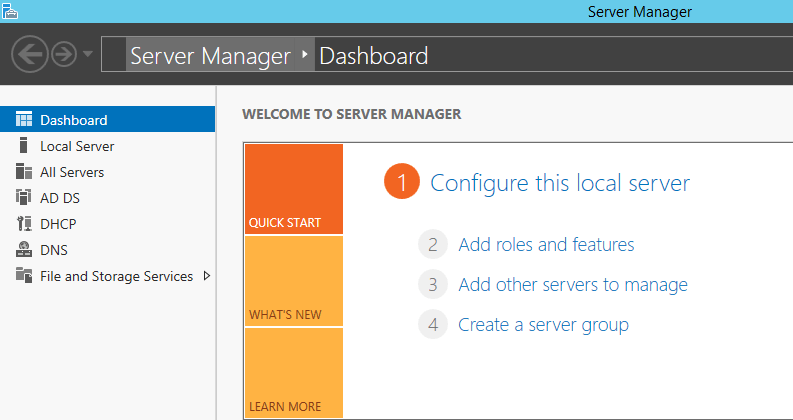The height and width of the screenshot is (420, 793).
Task: Select the QUICK START tile
Action: (294, 189)
